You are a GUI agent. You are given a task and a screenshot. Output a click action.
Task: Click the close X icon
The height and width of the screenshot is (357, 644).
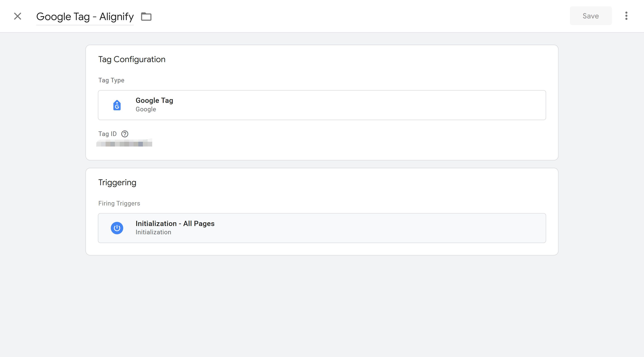click(18, 16)
